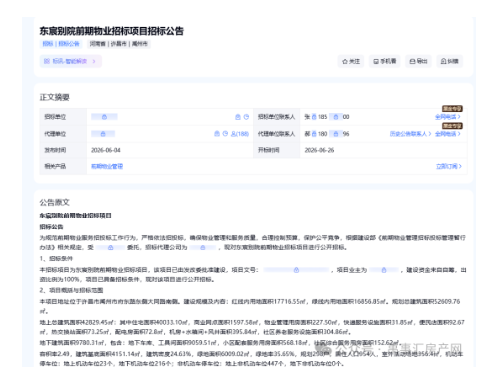Click clock icon at right of 招标单位 row

(x=246, y=117)
